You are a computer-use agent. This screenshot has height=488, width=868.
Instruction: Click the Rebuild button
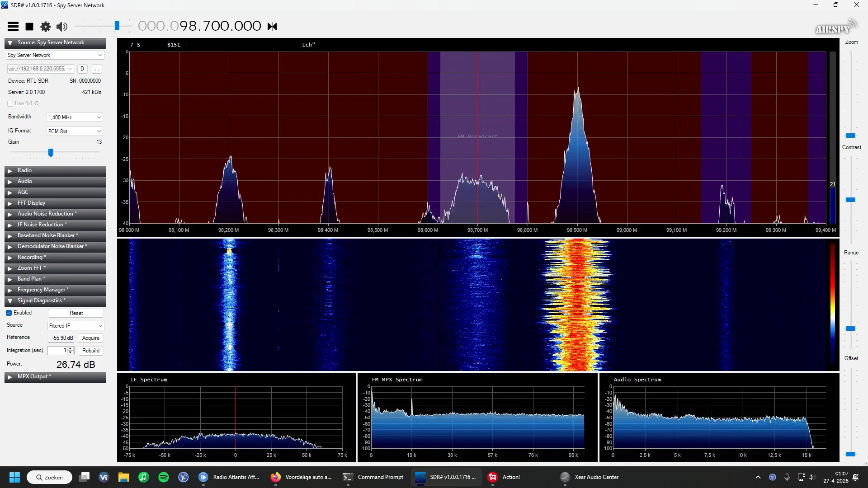tap(91, 351)
